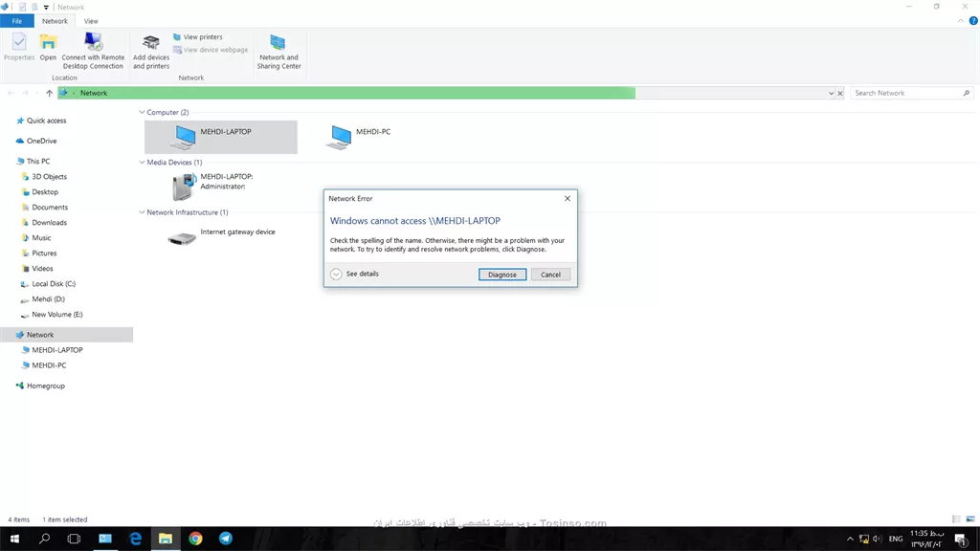Click View device webpage

211,50
